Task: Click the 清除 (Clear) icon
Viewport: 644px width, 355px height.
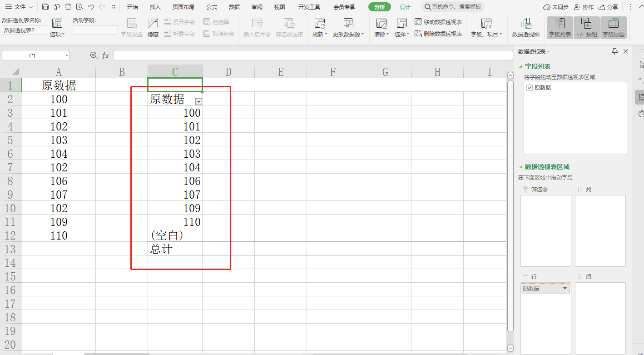Action: (381, 24)
